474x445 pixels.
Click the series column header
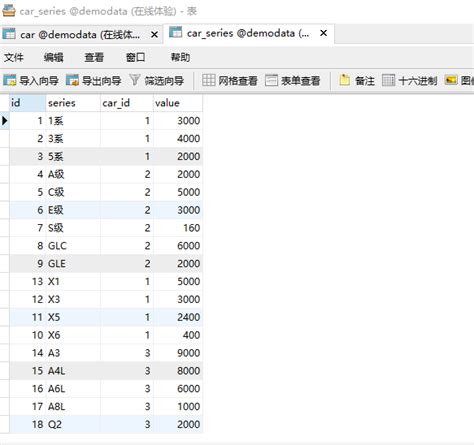click(73, 103)
